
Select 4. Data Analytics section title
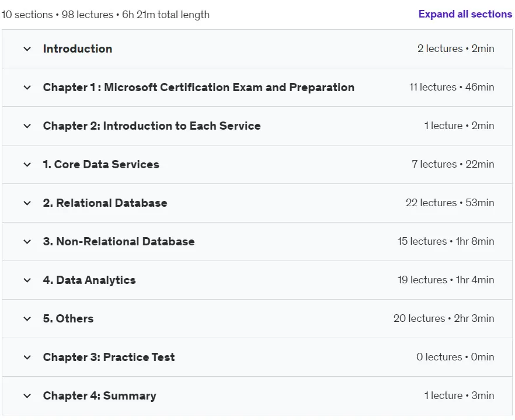point(89,280)
